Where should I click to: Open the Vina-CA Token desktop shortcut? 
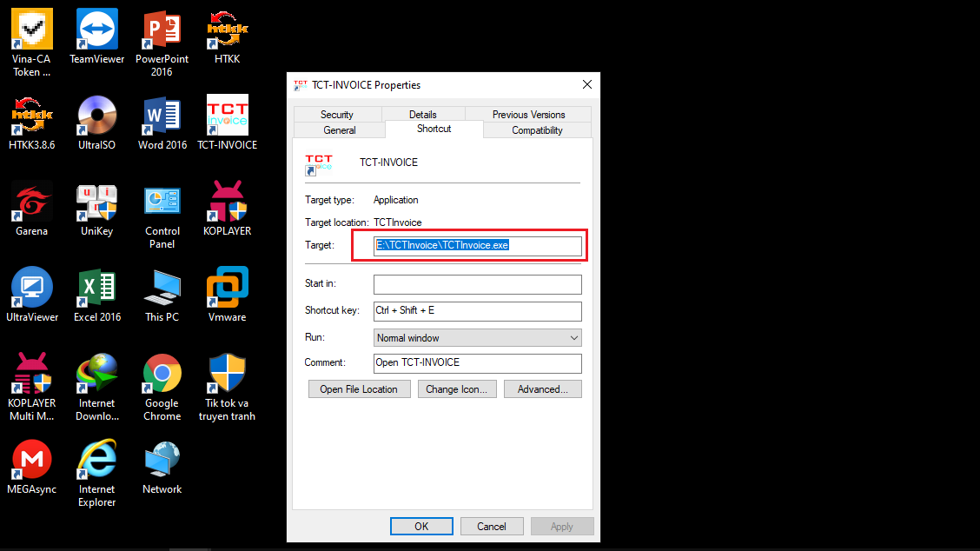[x=32, y=43]
